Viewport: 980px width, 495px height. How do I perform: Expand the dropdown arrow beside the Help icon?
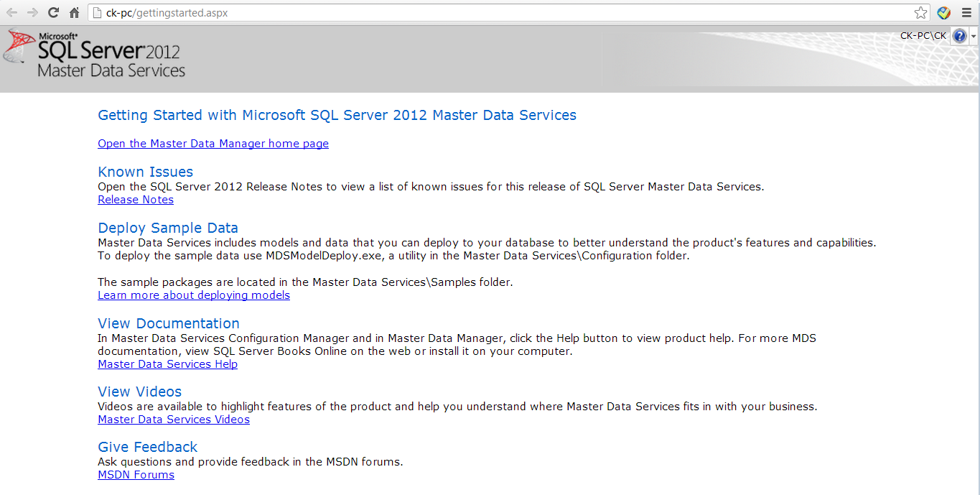[973, 36]
